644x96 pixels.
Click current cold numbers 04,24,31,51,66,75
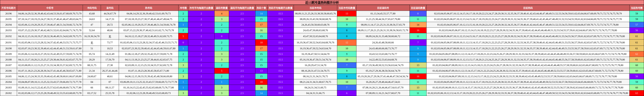315,93
